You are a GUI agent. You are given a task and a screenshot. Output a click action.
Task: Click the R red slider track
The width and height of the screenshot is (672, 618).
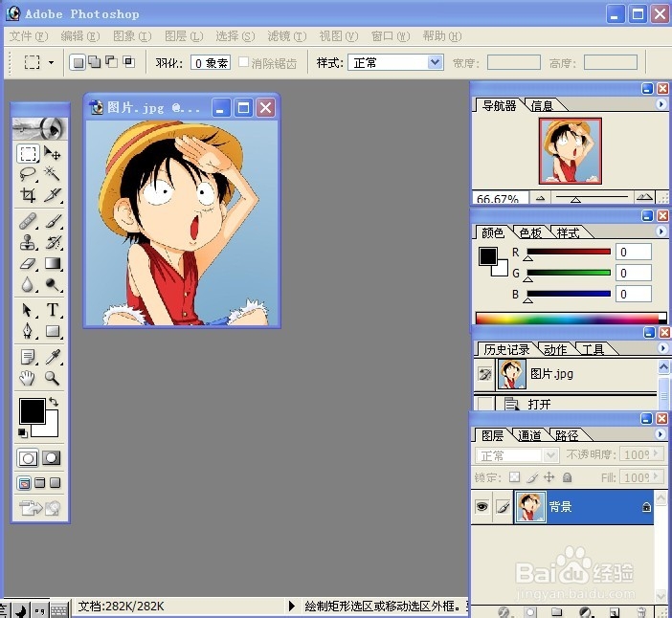coord(569,252)
